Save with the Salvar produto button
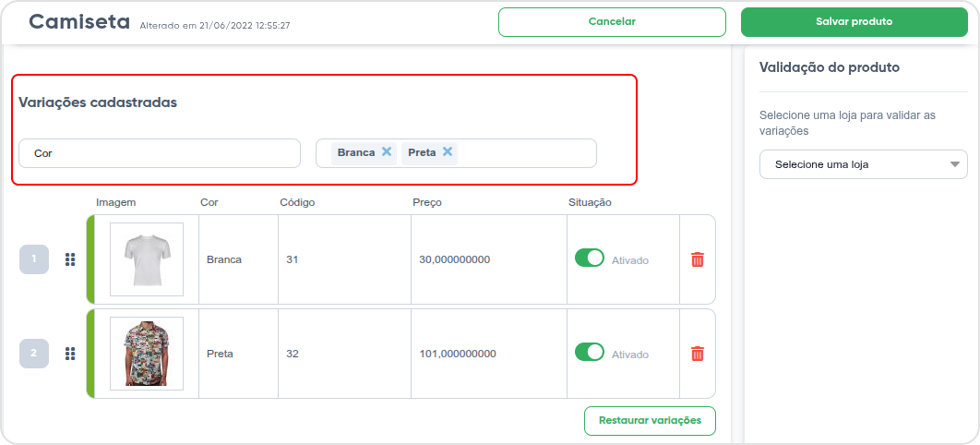980x445 pixels. click(x=854, y=22)
